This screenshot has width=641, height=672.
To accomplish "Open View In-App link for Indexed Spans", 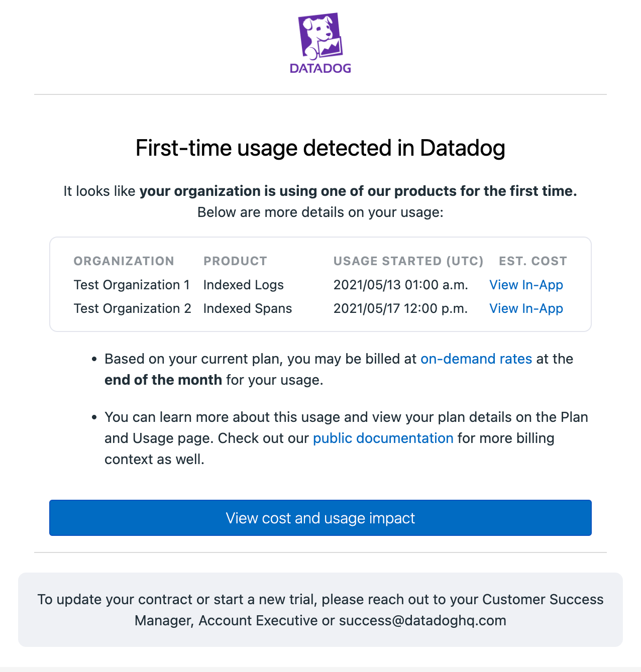I will tap(526, 308).
